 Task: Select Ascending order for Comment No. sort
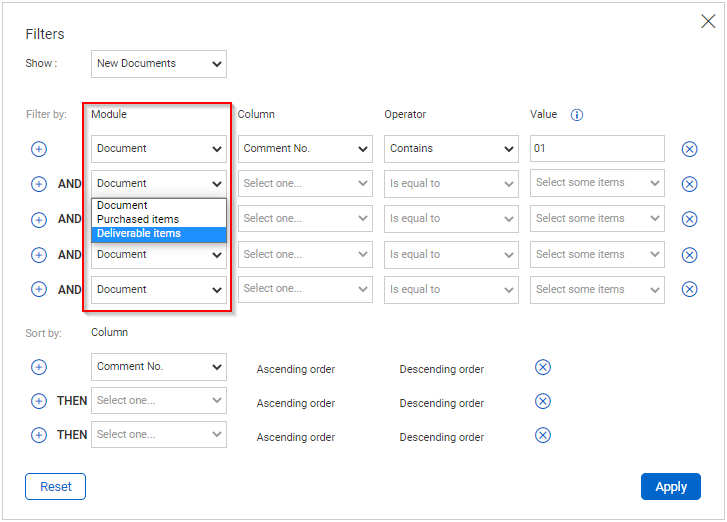click(295, 369)
